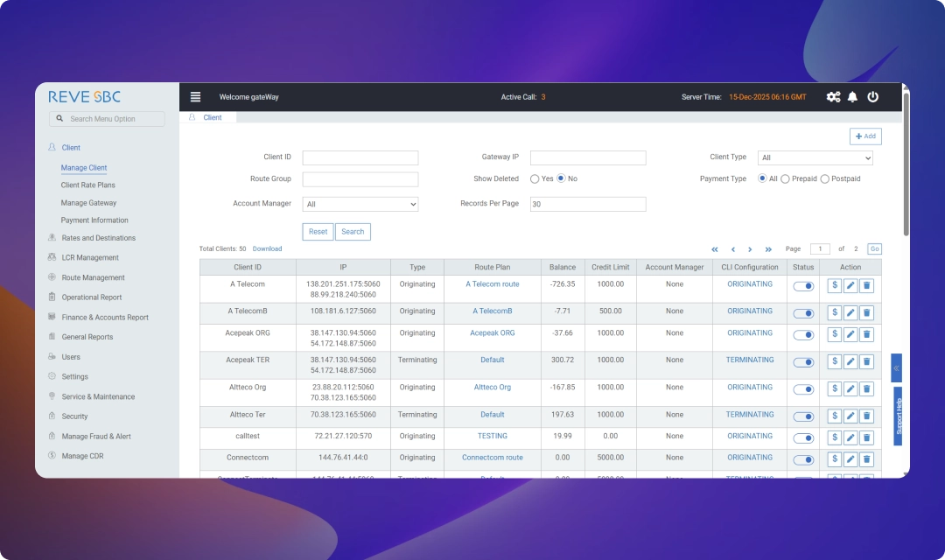The height and width of the screenshot is (560, 945).
Task: Click the hamburger menu icon in top bar
Action: tap(195, 97)
